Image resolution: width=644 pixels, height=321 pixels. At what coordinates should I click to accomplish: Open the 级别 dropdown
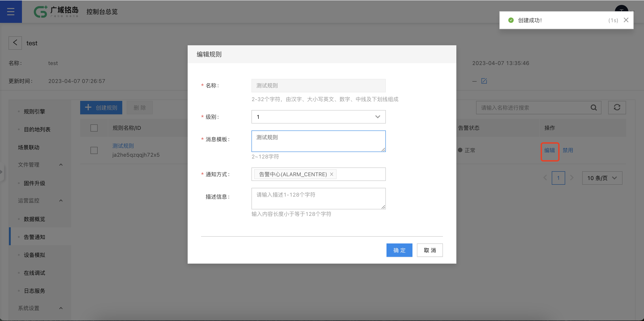318,117
